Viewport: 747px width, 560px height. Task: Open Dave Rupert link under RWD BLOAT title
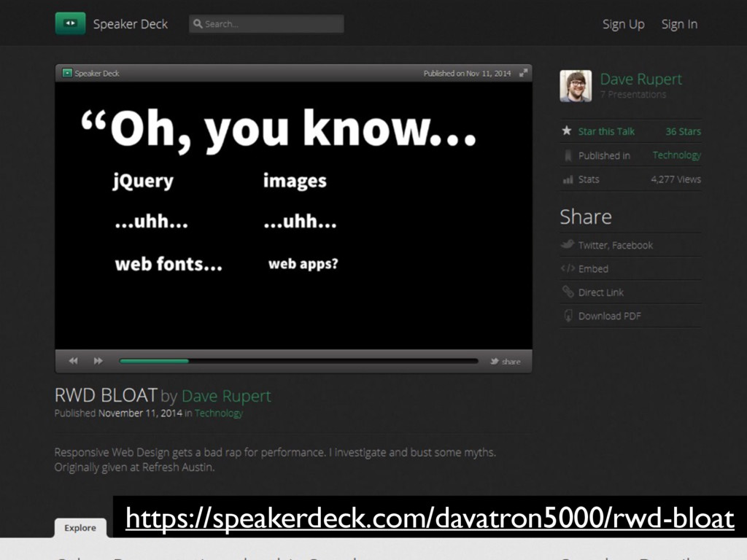click(x=226, y=396)
